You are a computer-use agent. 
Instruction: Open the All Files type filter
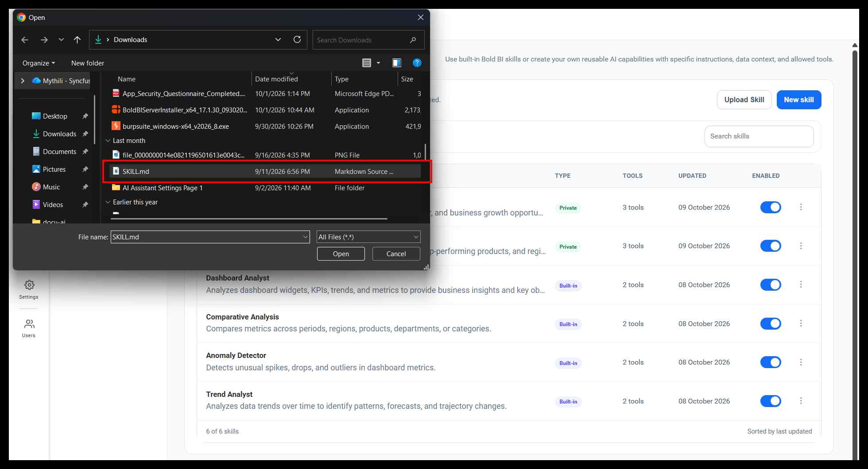[368, 237]
